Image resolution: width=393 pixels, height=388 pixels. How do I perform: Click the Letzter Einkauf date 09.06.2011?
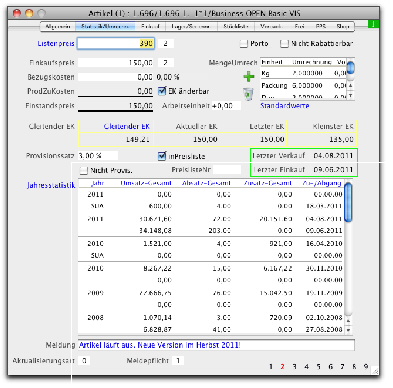333,170
